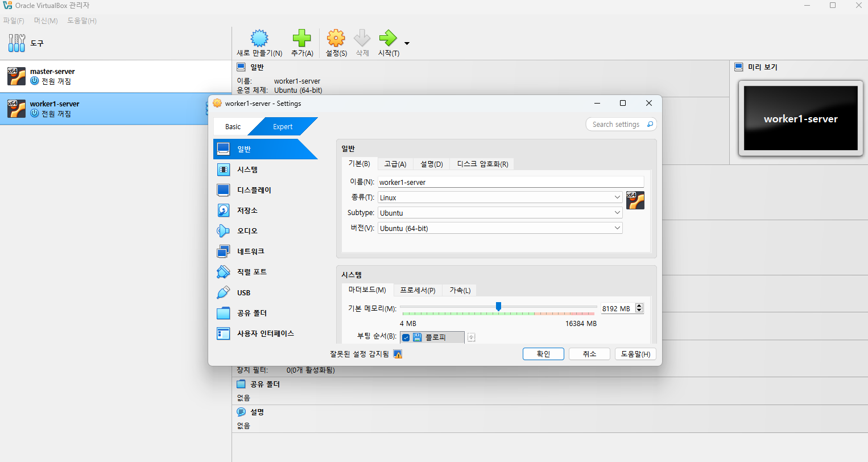Open Settings (설정) gear in manager toolbar

click(336, 38)
